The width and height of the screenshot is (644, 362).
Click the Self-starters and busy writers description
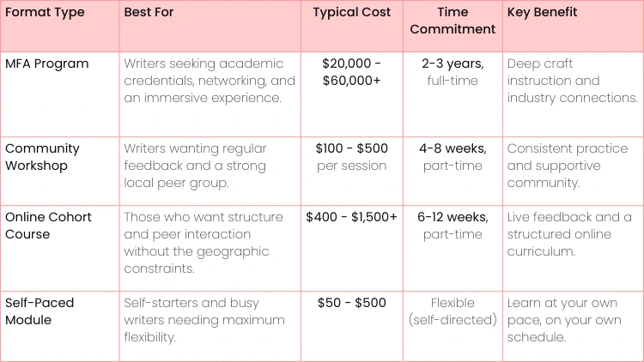(204, 320)
